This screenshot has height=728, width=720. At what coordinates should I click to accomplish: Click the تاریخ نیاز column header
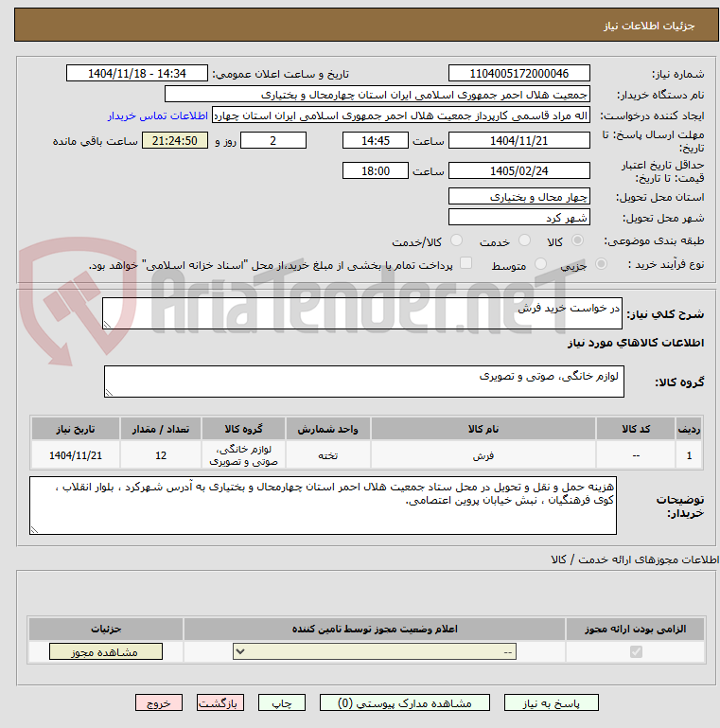coord(76,429)
